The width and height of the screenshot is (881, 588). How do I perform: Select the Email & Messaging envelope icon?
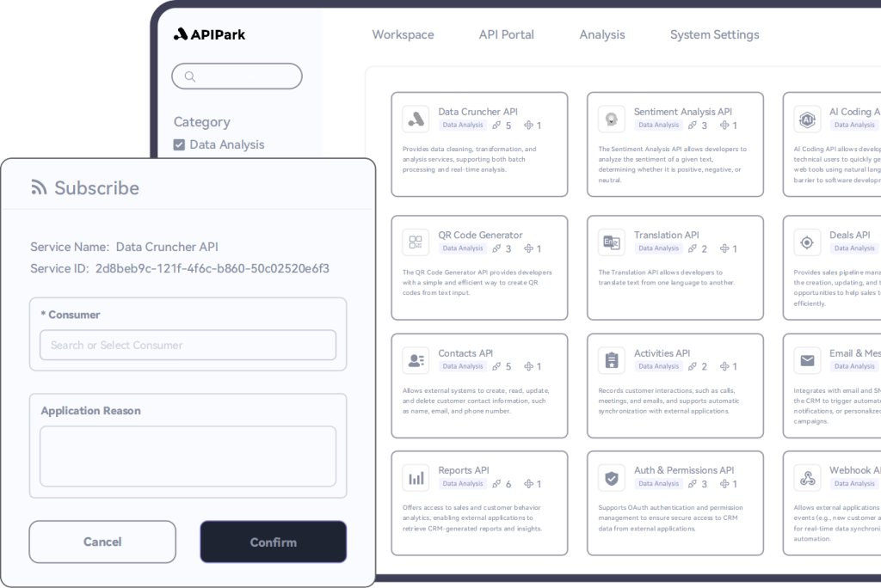(x=807, y=360)
